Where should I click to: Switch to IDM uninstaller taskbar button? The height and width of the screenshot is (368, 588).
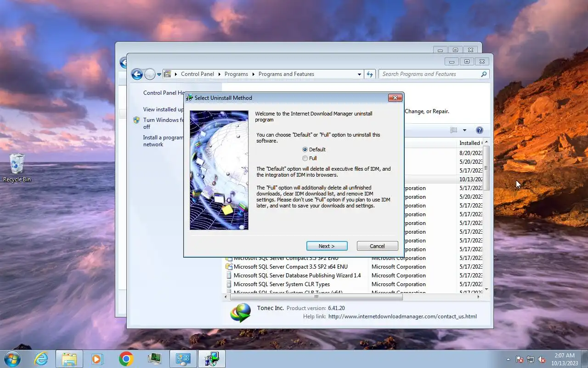tap(212, 359)
